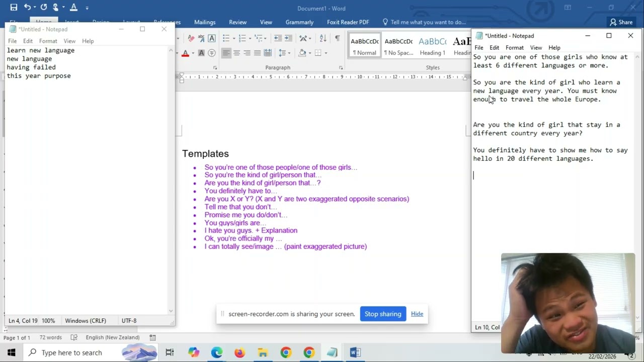
Task: Click the Asian Layout icon in Paragraph group
Action: (x=304, y=38)
